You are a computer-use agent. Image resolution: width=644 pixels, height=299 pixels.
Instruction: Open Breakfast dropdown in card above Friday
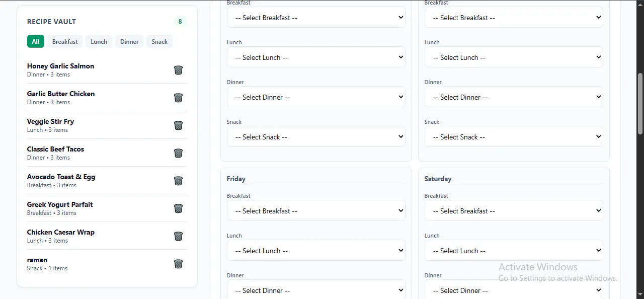pos(316,17)
